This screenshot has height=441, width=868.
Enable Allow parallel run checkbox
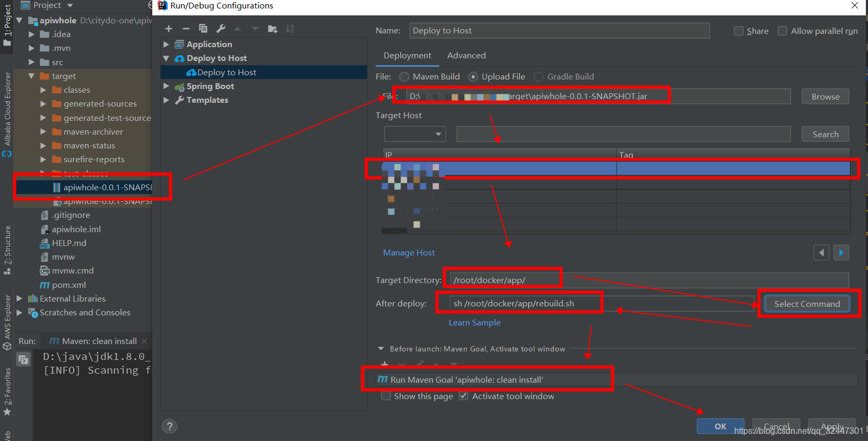tap(782, 31)
